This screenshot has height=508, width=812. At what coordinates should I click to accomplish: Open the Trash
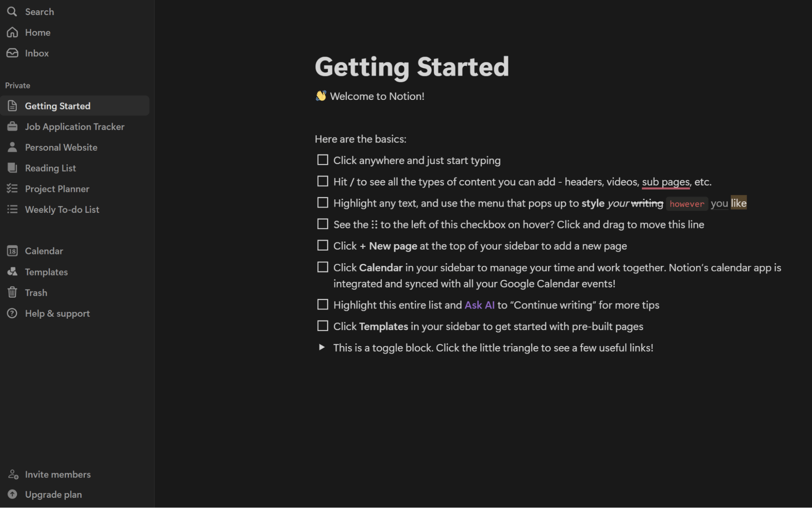tap(12, 292)
